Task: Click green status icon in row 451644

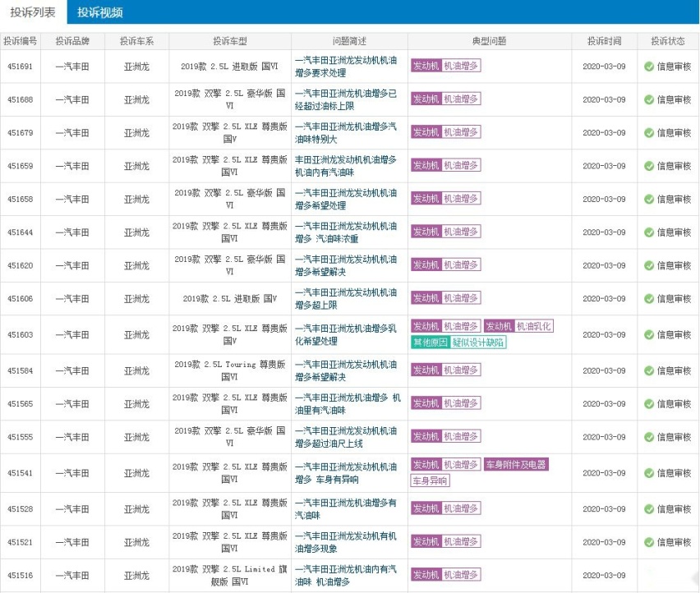Action: point(649,232)
